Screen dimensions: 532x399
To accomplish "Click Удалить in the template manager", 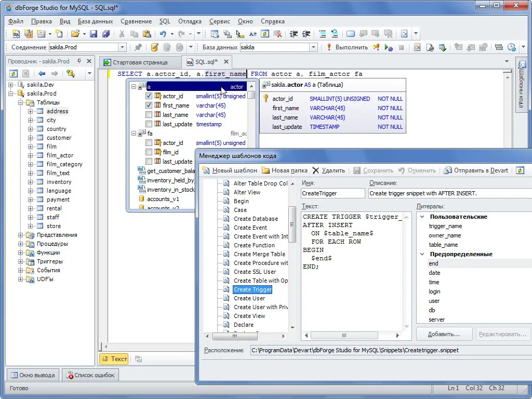I will point(328,170).
